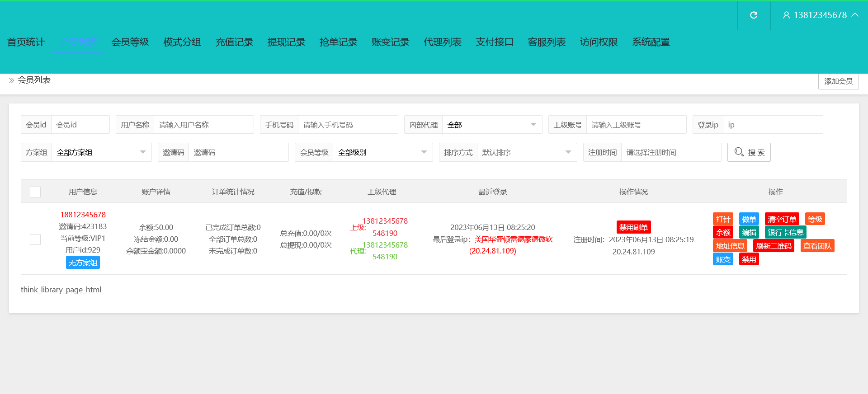
Task: Click the magnifier search button
Action: pyautogui.click(x=749, y=152)
